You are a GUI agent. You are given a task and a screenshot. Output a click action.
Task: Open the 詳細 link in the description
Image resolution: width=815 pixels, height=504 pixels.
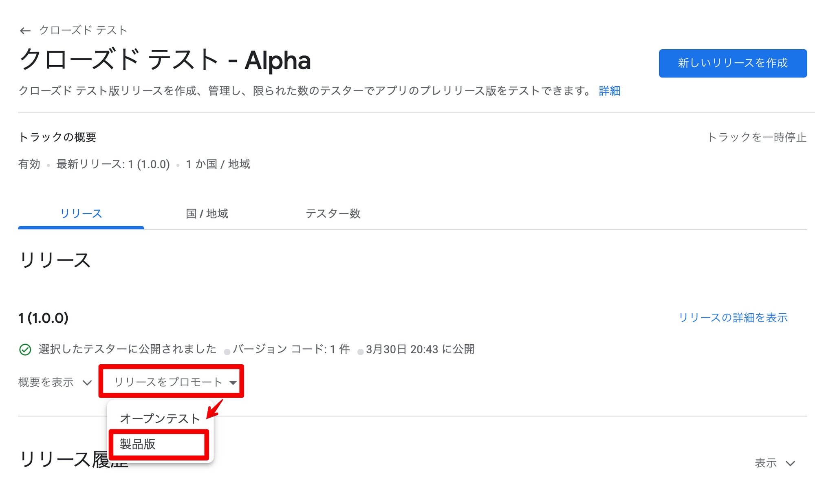click(x=609, y=91)
